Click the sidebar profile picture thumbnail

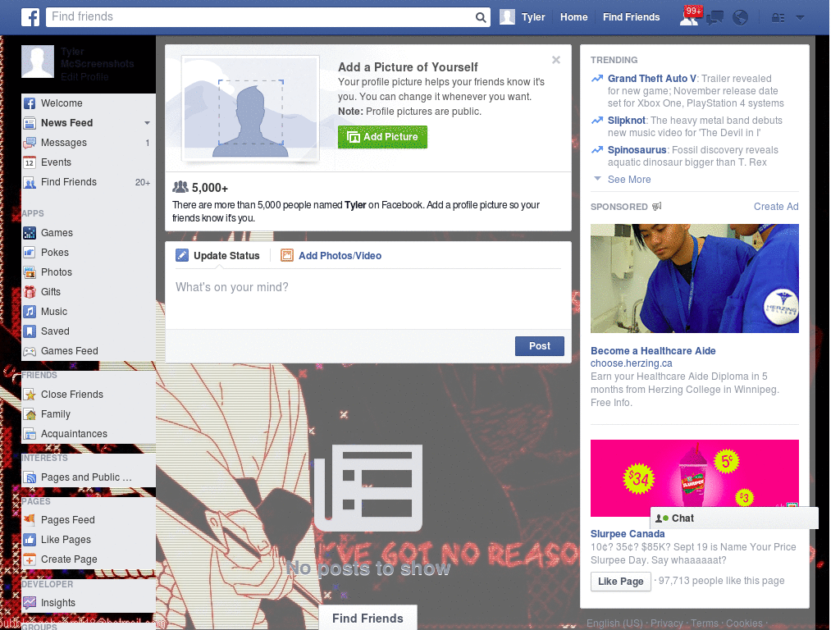(x=38, y=62)
